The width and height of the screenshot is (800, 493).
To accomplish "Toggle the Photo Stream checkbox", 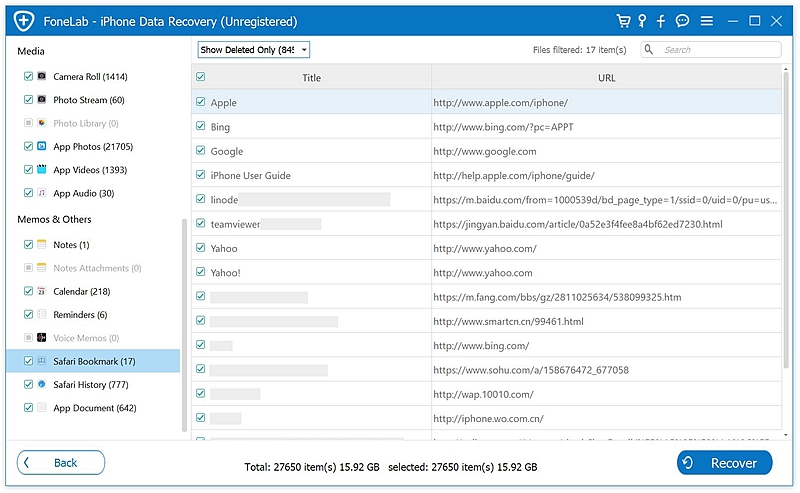I will 29,100.
